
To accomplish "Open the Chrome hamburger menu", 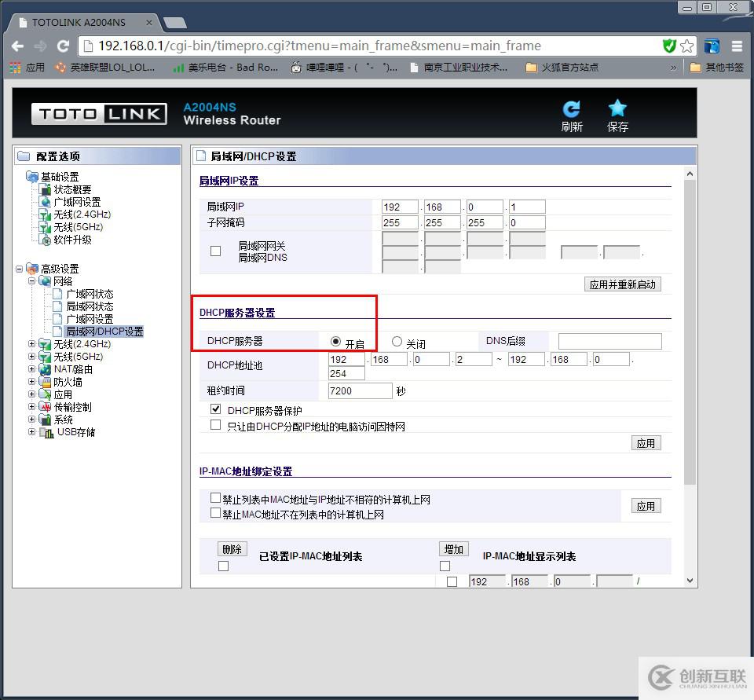I will (737, 46).
